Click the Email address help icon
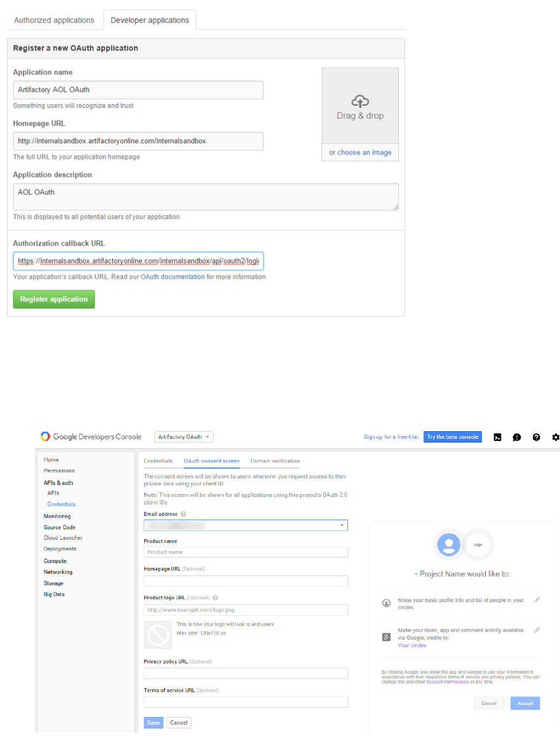The image size is (560, 755). pyautogui.click(x=183, y=514)
